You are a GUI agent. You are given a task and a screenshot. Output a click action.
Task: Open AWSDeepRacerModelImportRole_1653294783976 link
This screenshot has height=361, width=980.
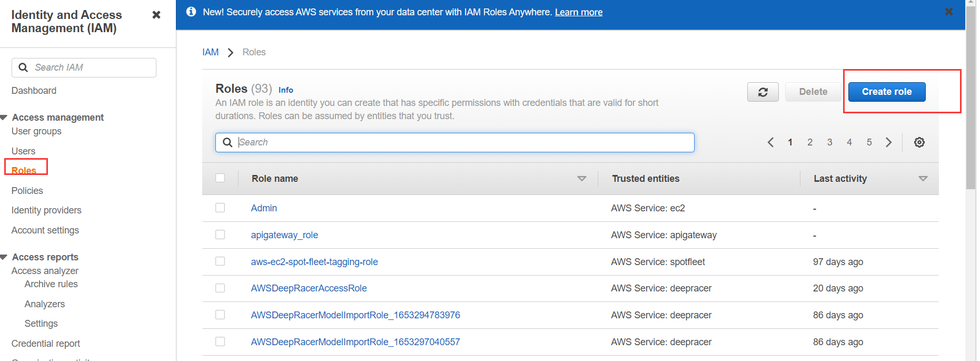click(x=355, y=315)
